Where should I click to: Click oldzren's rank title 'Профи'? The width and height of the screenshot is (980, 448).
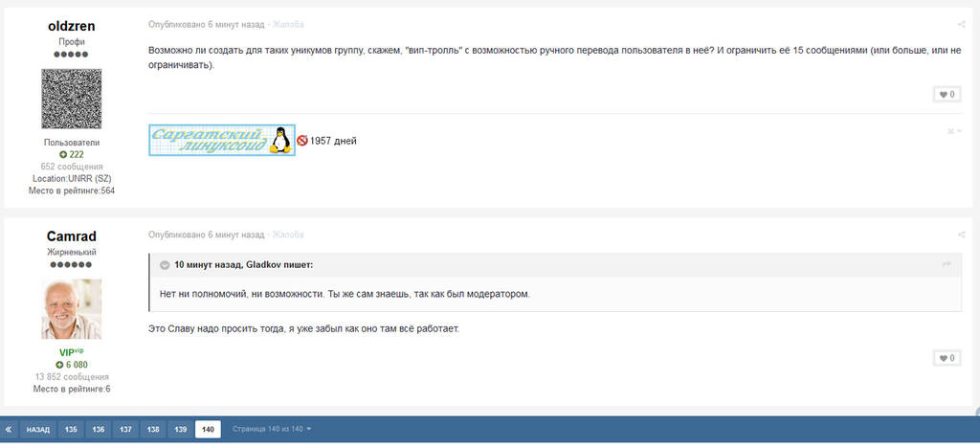tap(71, 42)
